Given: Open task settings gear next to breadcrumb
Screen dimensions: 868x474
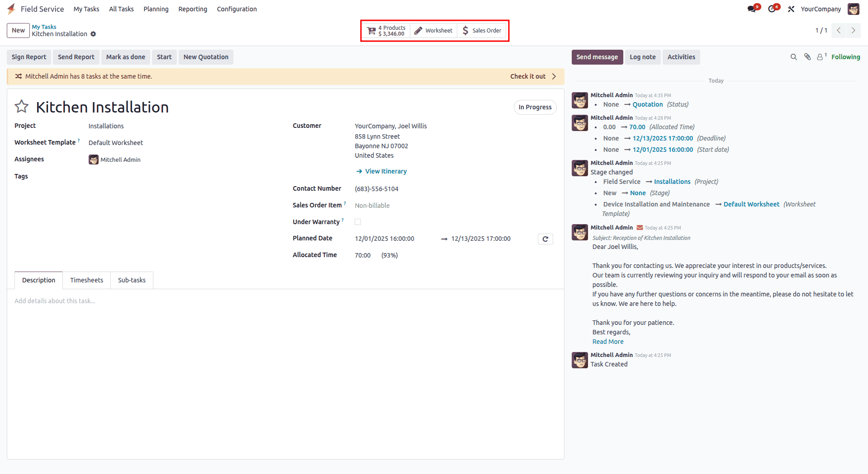Looking at the screenshot, I should click(x=94, y=34).
